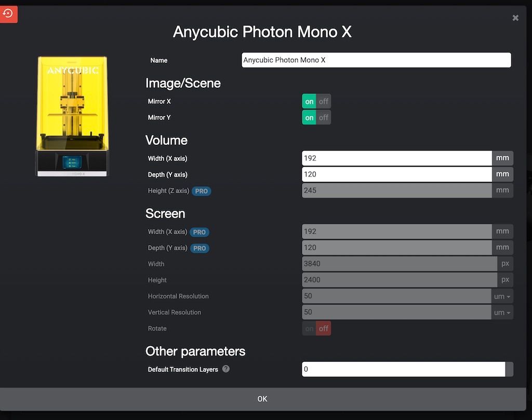Click the "Mirror Y" label text
This screenshot has height=420, width=532.
pyautogui.click(x=159, y=118)
